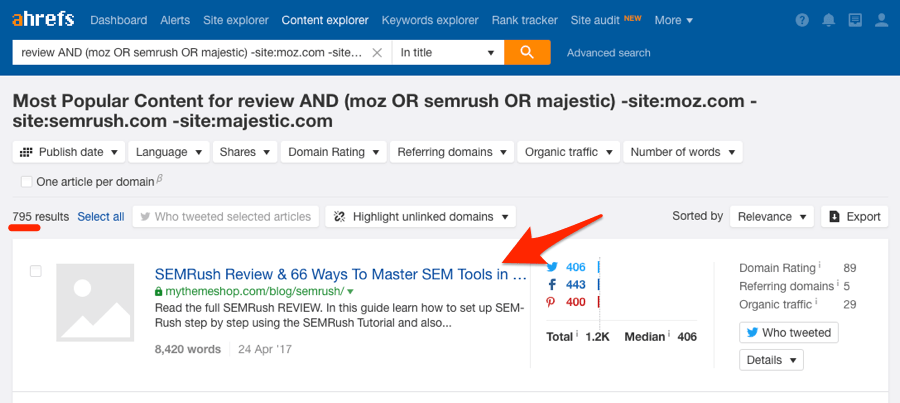
Task: Open the In title search scope dropdown
Action: (448, 52)
